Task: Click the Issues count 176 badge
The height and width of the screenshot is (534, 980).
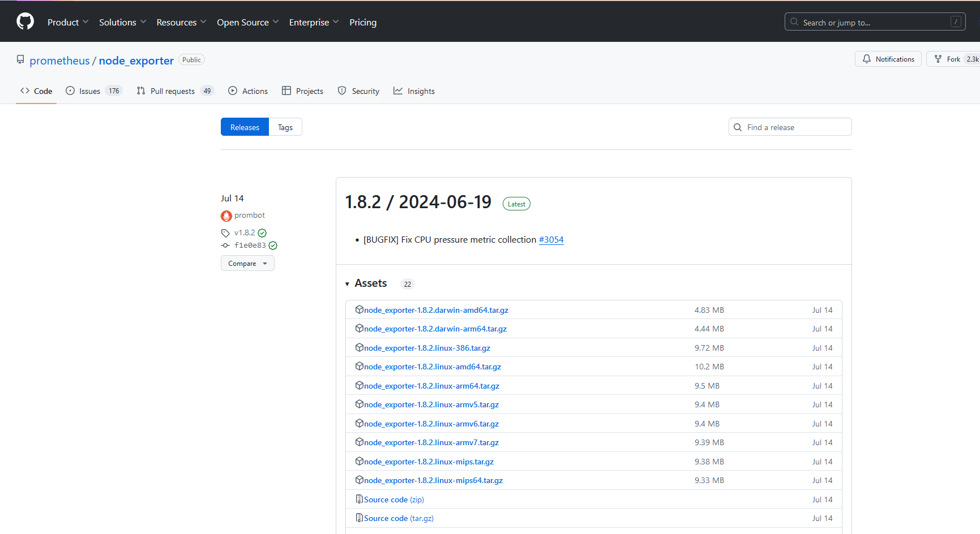Action: pos(114,91)
